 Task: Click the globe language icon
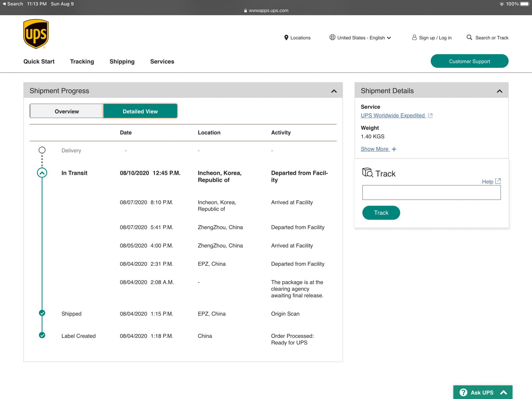(x=332, y=37)
